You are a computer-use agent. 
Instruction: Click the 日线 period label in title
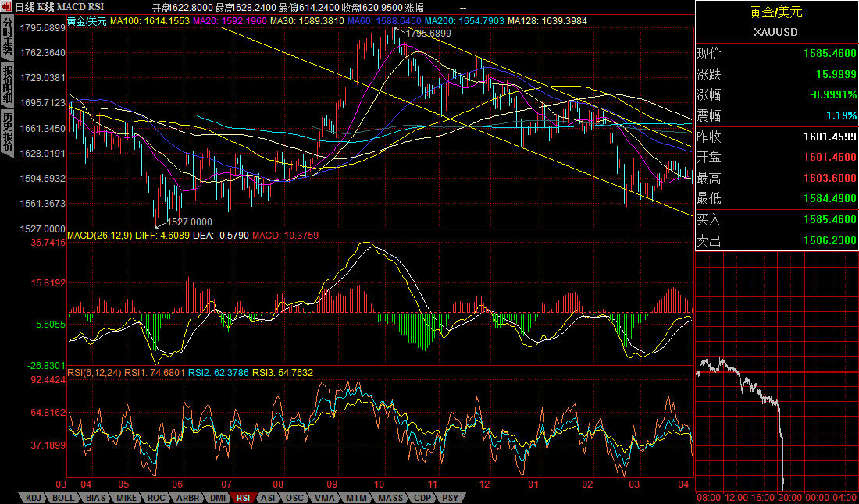pyautogui.click(x=23, y=8)
